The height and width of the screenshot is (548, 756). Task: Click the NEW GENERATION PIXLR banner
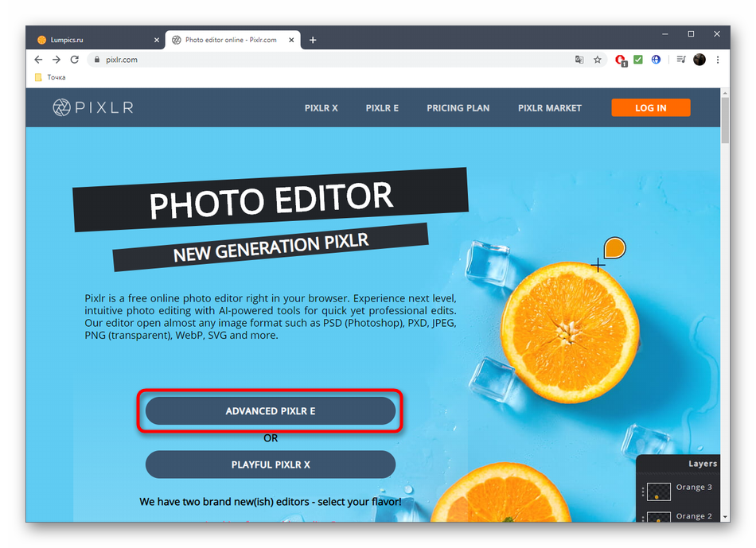click(x=271, y=247)
